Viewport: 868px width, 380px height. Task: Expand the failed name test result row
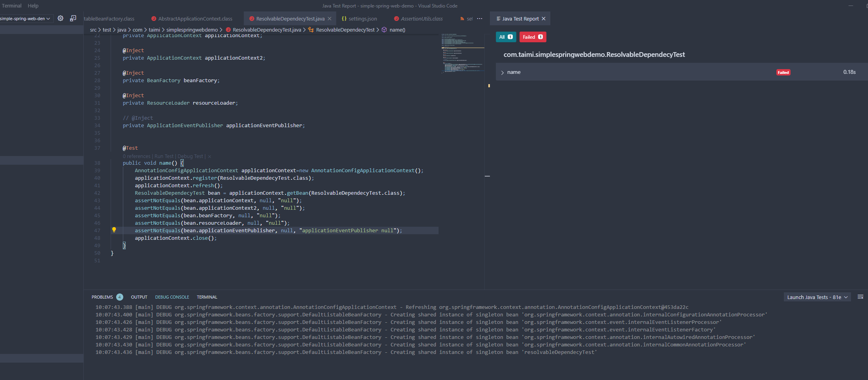click(x=502, y=72)
